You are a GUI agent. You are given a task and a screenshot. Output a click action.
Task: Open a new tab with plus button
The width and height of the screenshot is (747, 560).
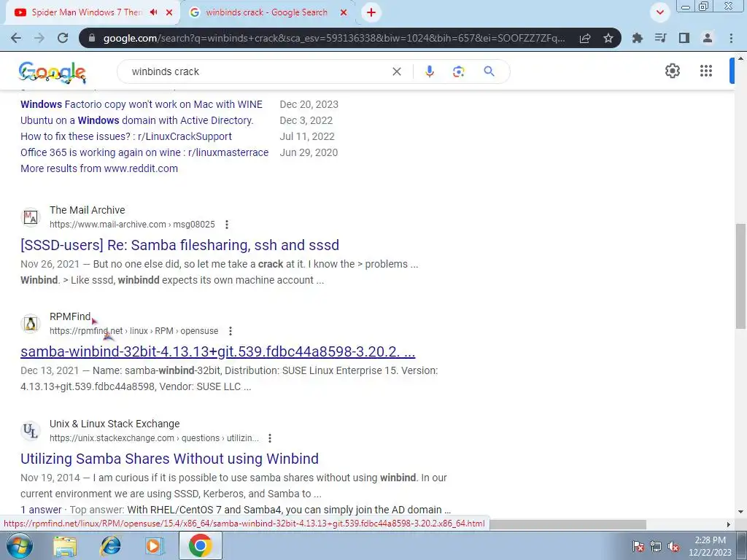pos(371,12)
